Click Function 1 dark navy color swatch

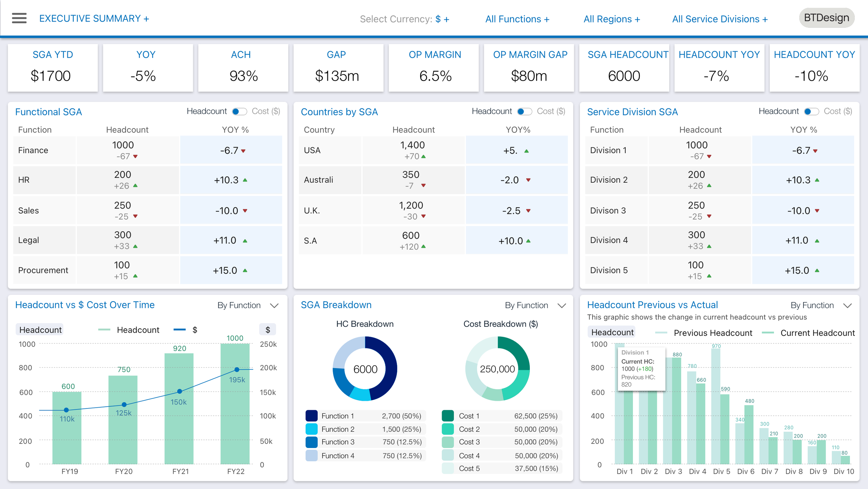311,416
